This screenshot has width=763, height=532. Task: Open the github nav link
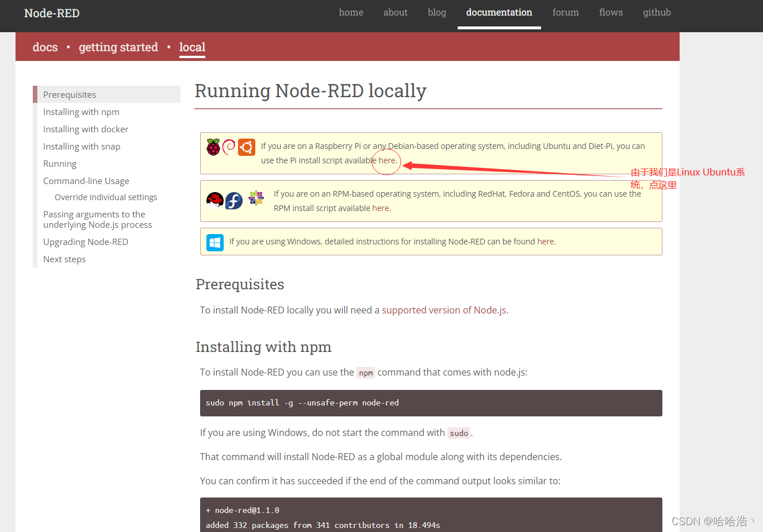click(x=657, y=13)
